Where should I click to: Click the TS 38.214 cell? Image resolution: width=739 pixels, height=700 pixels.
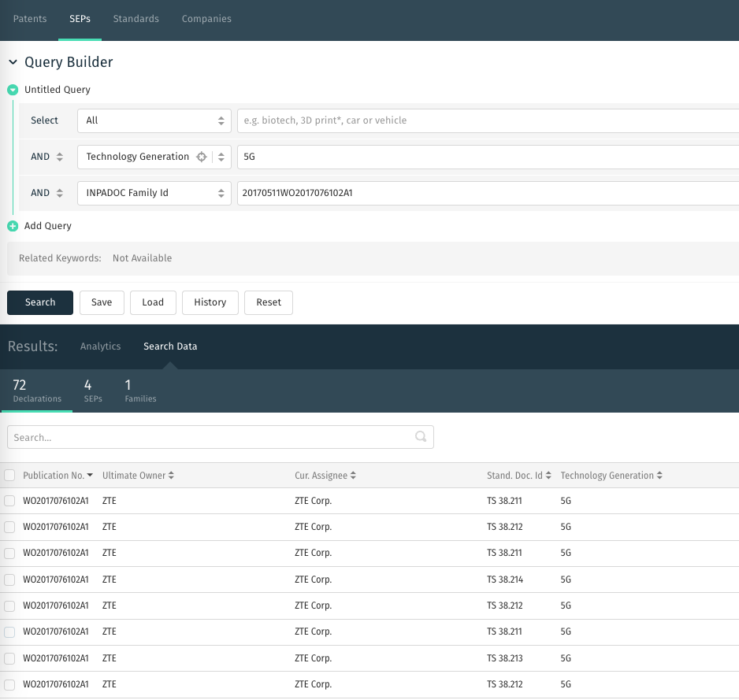[x=505, y=580]
